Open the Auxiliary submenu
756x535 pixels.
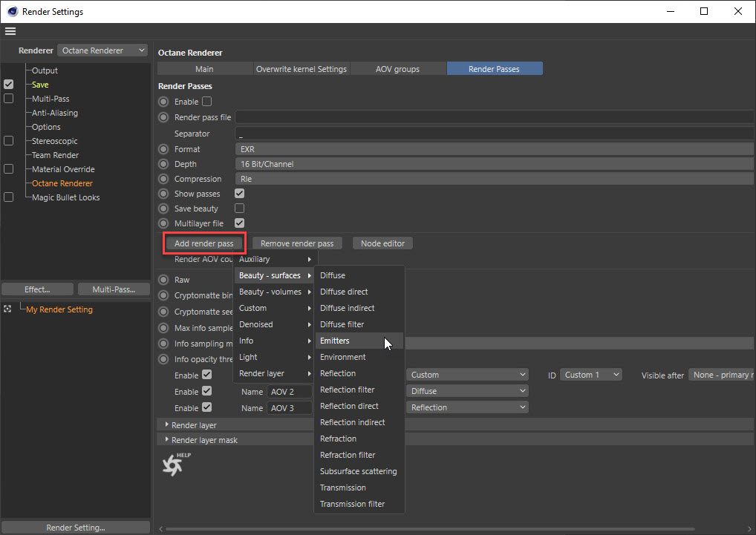click(276, 259)
